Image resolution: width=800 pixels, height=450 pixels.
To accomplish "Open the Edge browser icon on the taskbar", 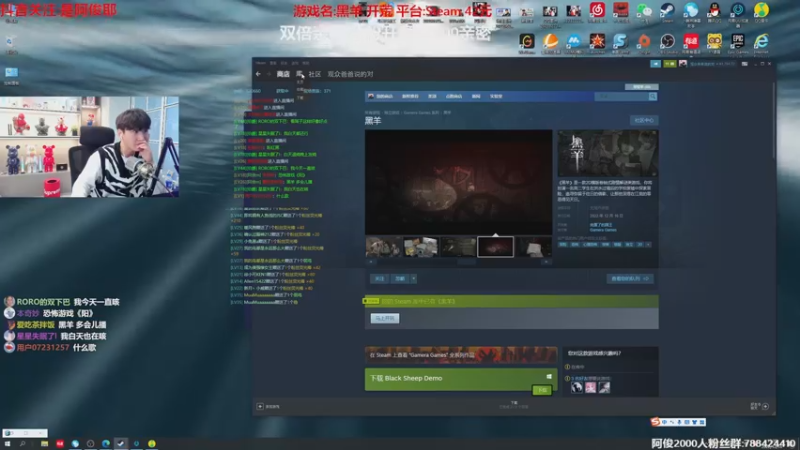I will 106,444.
